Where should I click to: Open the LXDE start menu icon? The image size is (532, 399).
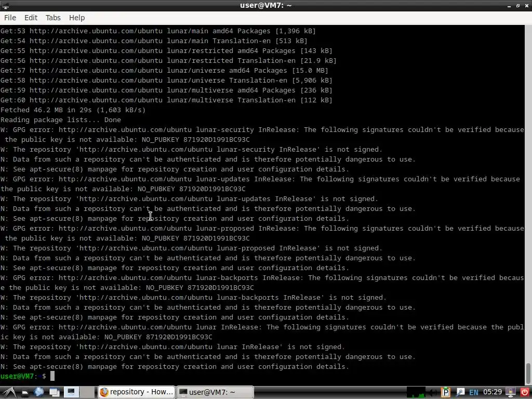point(9,392)
